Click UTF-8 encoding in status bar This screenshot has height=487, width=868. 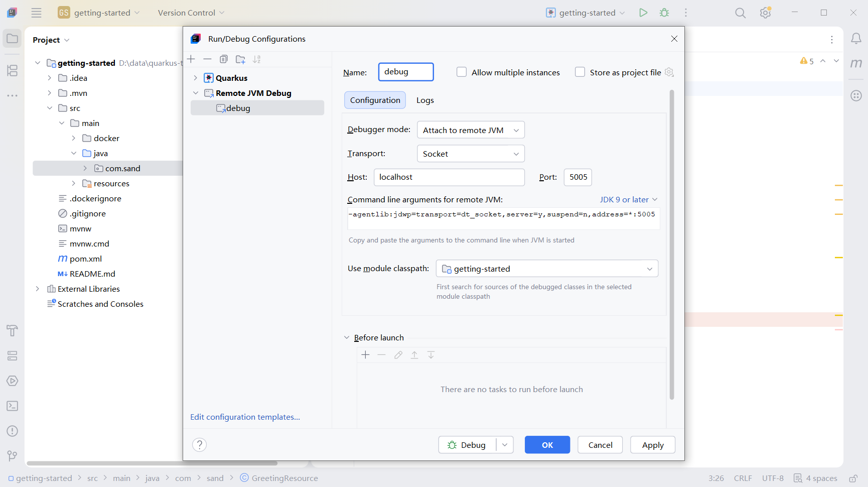pos(773,478)
